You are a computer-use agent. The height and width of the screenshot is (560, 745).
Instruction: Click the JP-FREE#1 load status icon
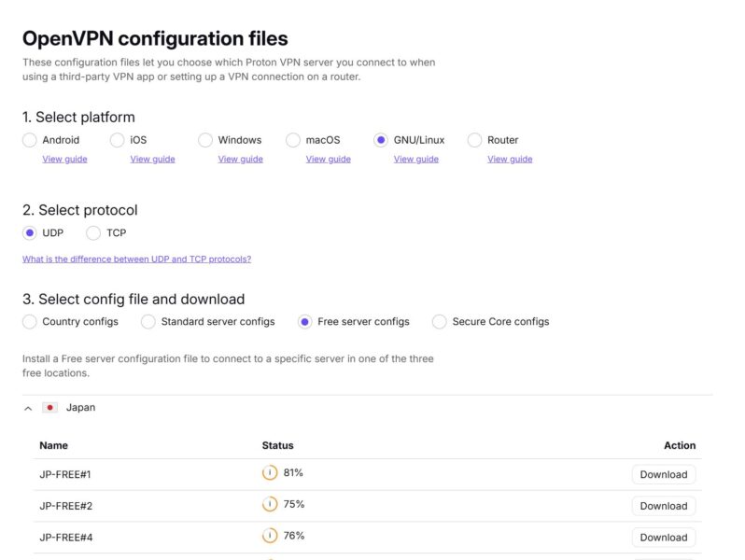pyautogui.click(x=270, y=473)
